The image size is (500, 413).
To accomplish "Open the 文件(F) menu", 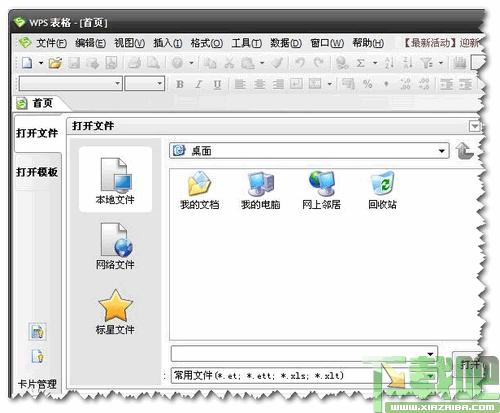I will point(51,43).
